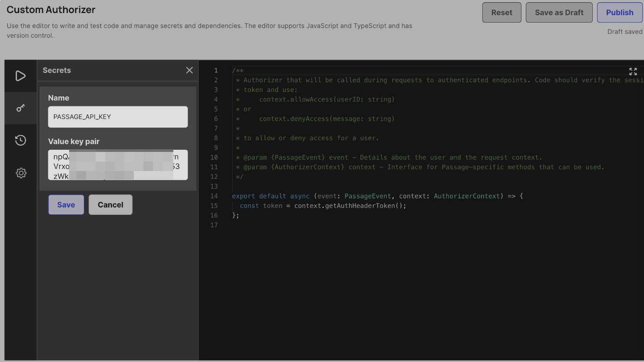
Task: Open settings via sidebar gear icon
Action: 20,173
